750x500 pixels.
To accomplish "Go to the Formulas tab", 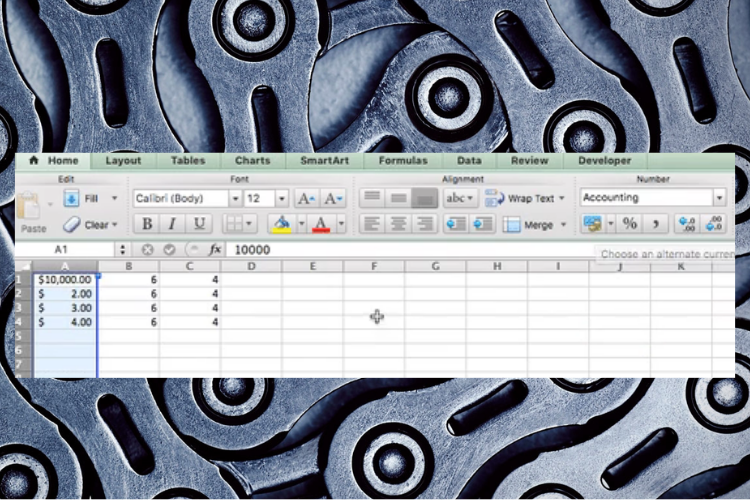I will coord(403,160).
